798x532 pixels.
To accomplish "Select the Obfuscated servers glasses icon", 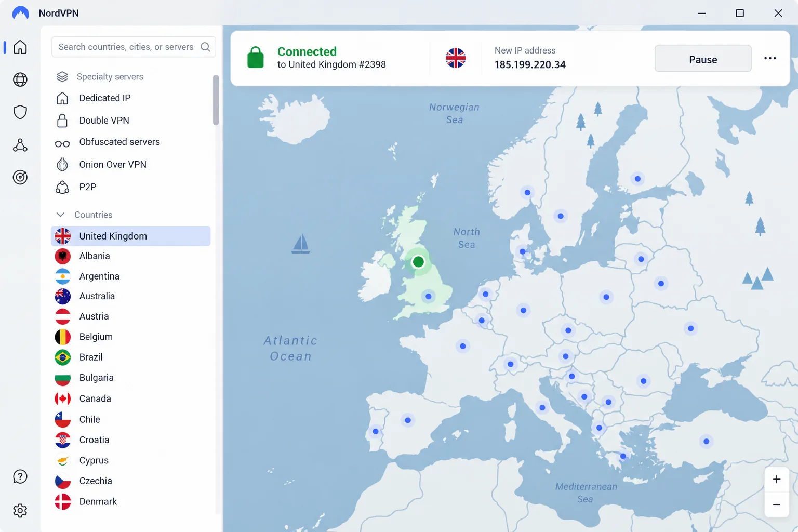I will click(x=62, y=143).
